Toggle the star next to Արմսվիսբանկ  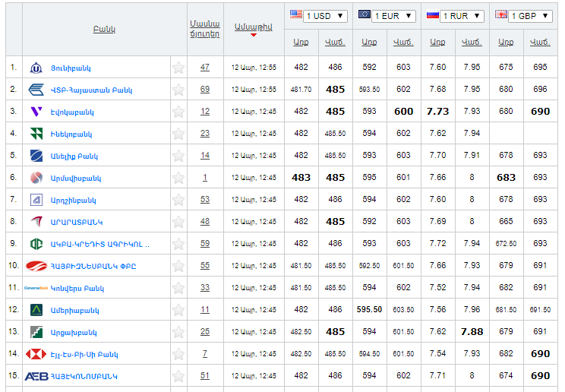click(x=178, y=178)
